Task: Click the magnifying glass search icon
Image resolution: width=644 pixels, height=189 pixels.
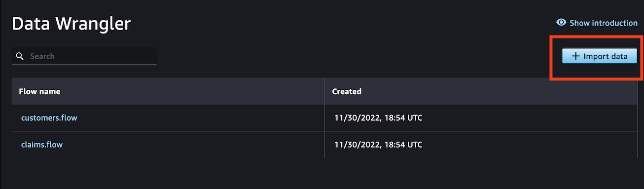Action: 20,56
